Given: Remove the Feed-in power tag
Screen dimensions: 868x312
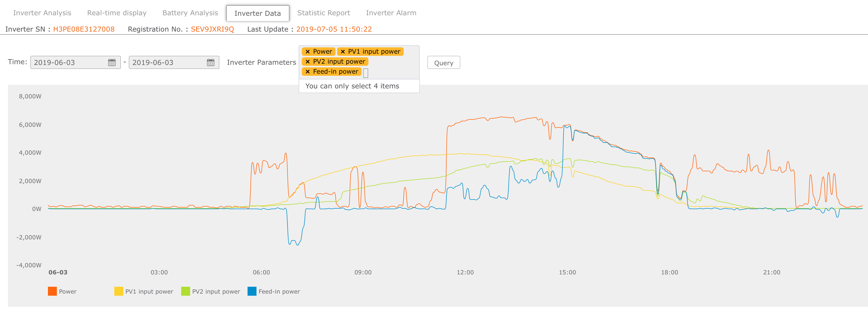Looking at the screenshot, I should tap(308, 72).
